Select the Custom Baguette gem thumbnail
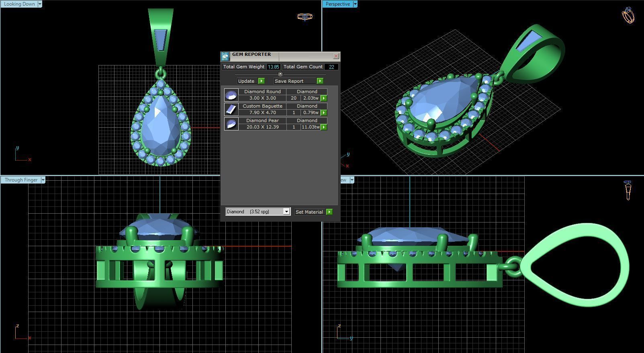 coord(231,109)
